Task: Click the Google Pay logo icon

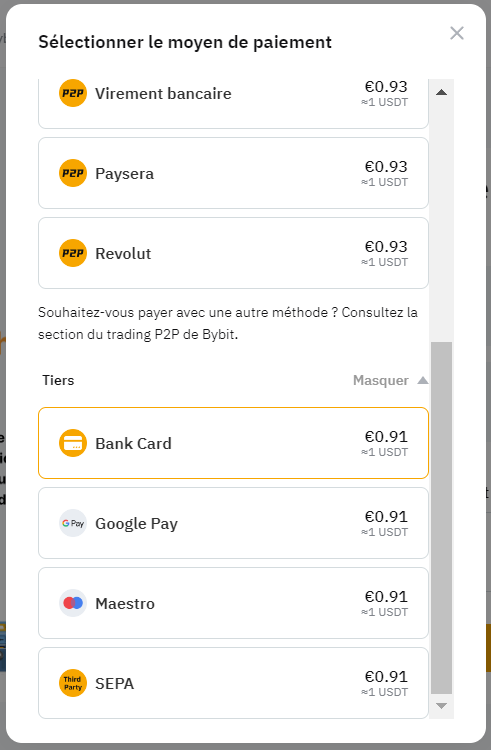Action: pos(73,523)
